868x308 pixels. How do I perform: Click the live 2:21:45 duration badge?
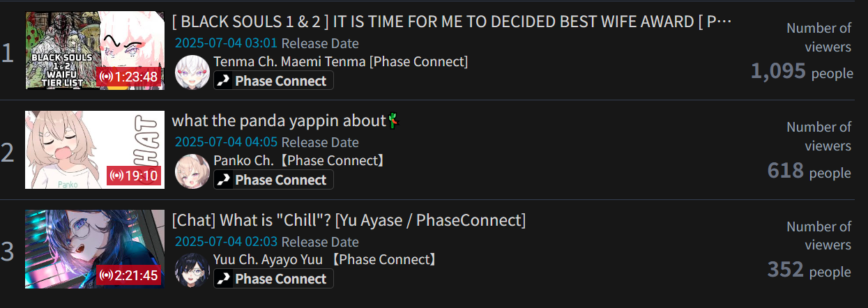pyautogui.click(x=129, y=275)
